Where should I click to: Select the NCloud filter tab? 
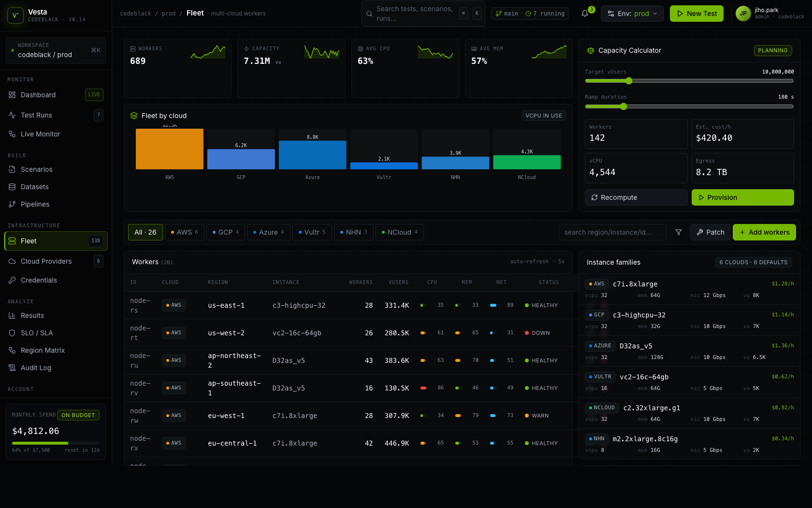[x=399, y=232]
